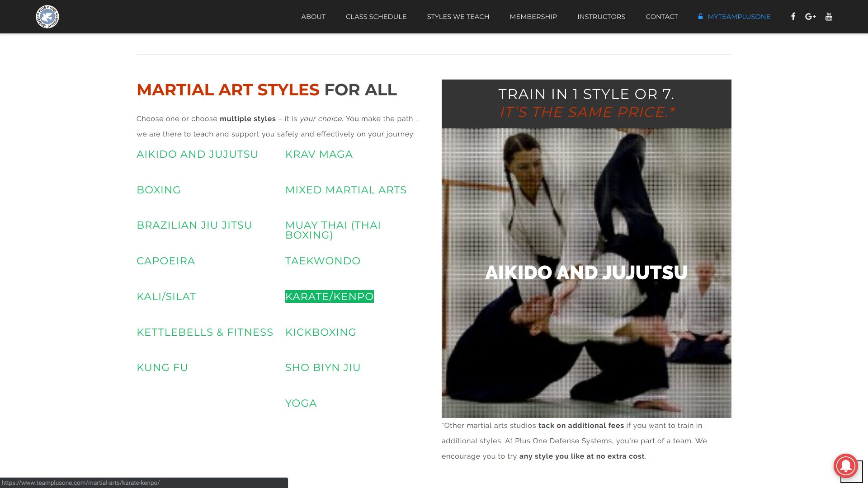Select MEMBERSHIP in the top navigation
The width and height of the screenshot is (868, 488).
coord(533,17)
